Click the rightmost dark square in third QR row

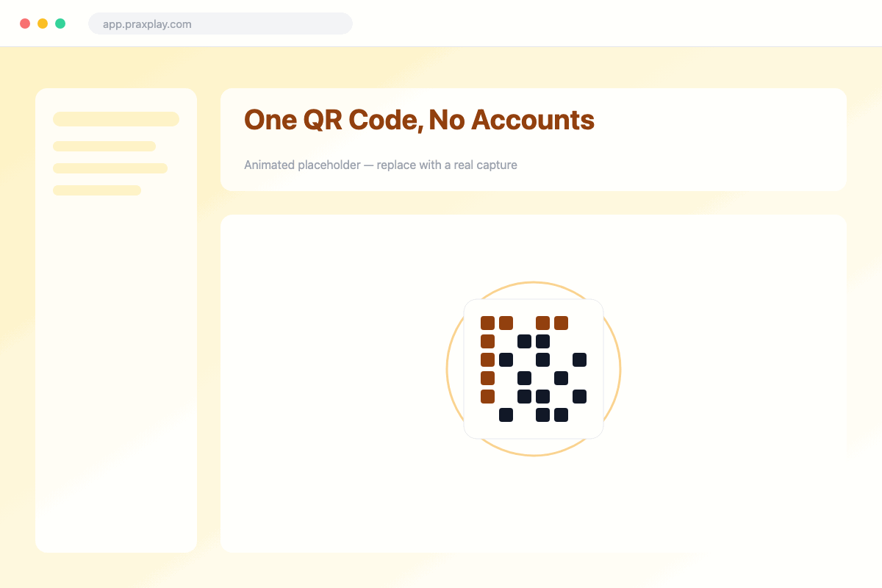coord(579,359)
